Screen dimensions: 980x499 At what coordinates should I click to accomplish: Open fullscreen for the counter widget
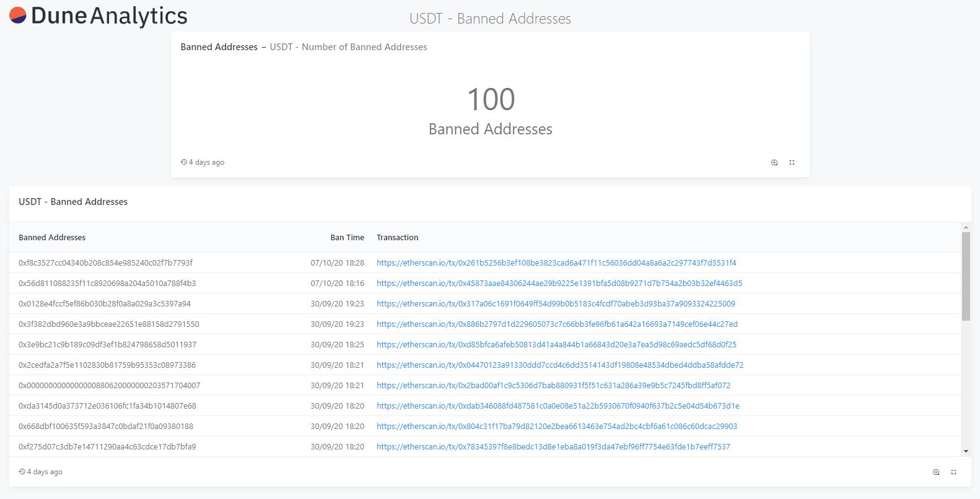pos(792,162)
